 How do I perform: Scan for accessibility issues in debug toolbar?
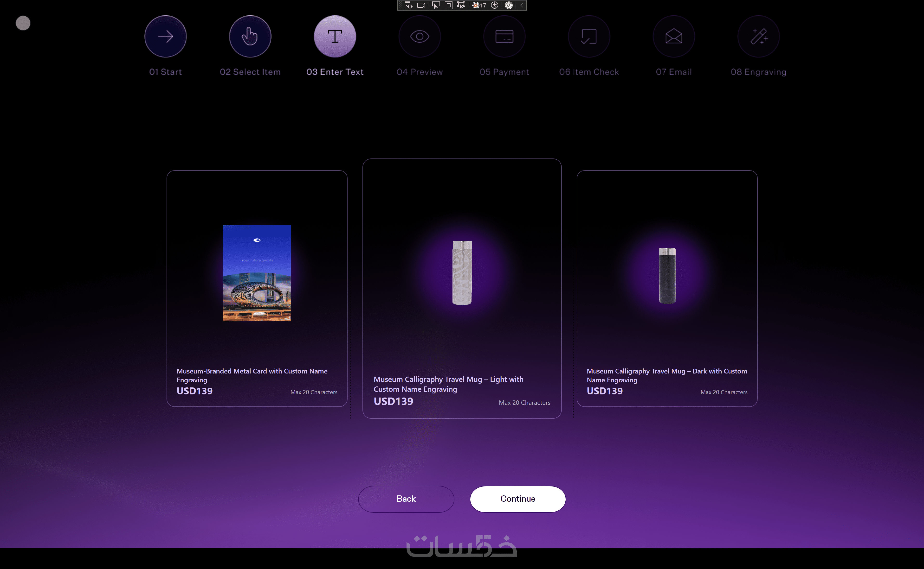[495, 5]
